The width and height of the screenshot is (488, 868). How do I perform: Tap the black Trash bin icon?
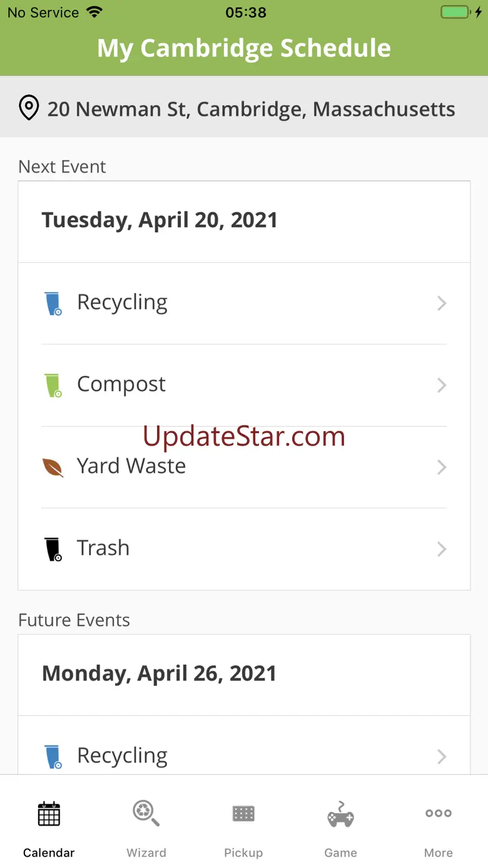(54, 549)
